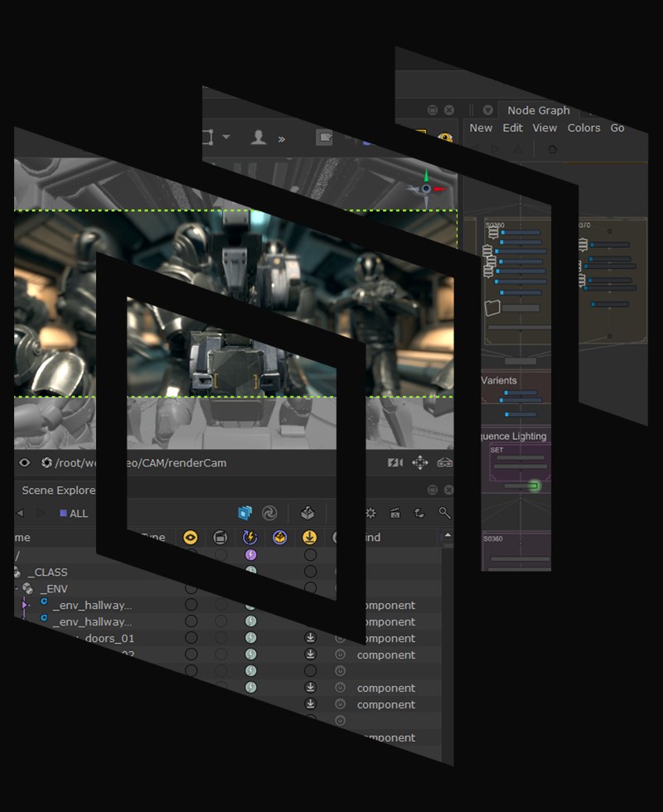Click the Kind column header

click(372, 538)
